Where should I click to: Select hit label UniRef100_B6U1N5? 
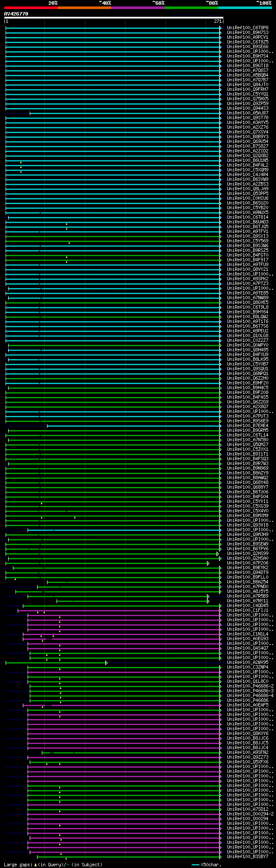(x=248, y=160)
